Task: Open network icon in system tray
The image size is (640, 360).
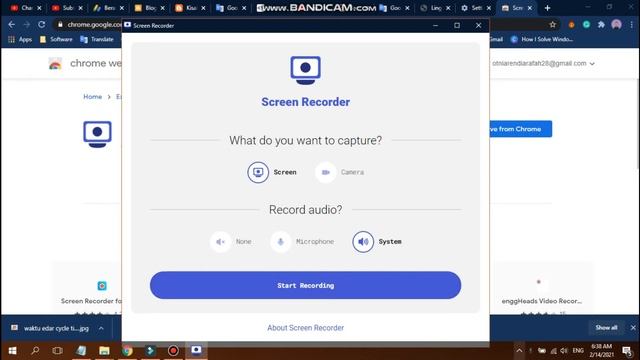Action: tap(553, 351)
